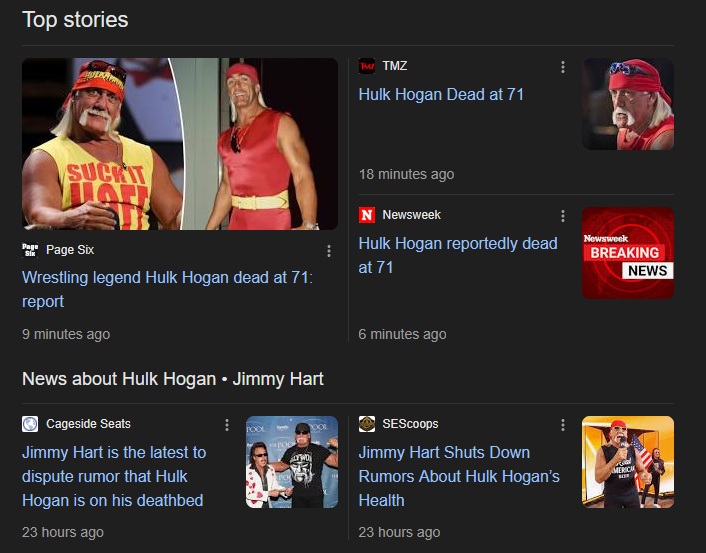Click the Newsweek Breaking News thumbnail
The height and width of the screenshot is (553, 706).
tap(628, 253)
